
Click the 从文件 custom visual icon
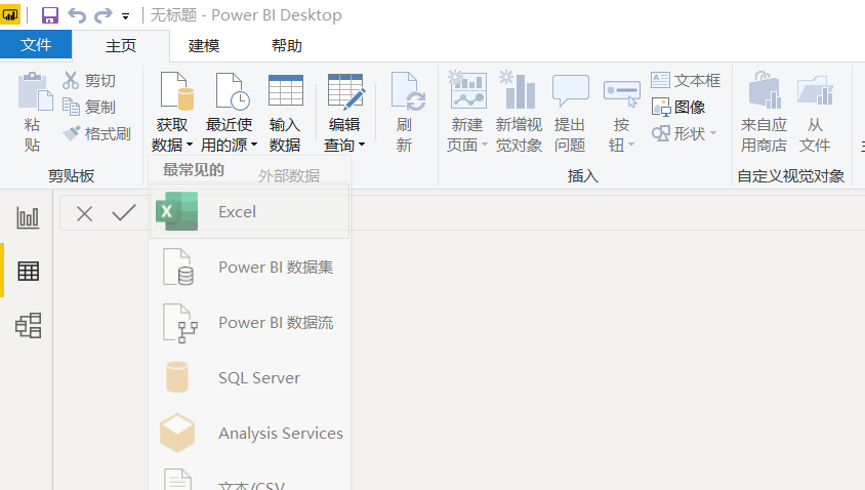click(815, 91)
